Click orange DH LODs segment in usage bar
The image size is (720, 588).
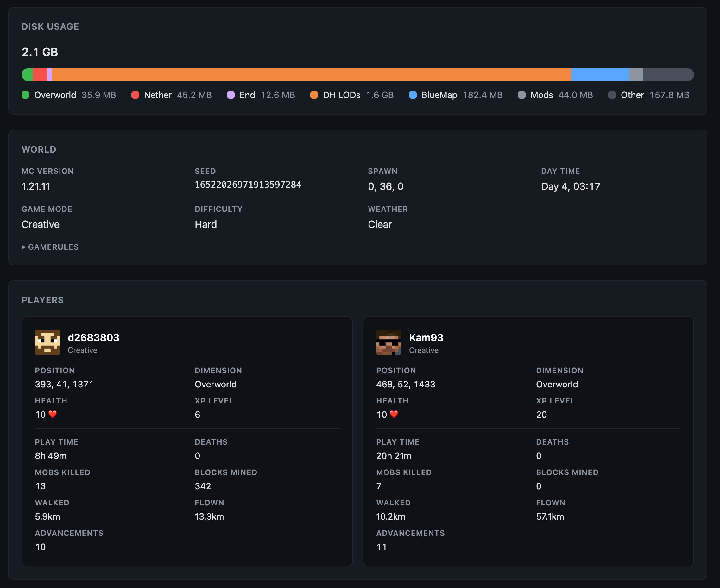point(311,75)
